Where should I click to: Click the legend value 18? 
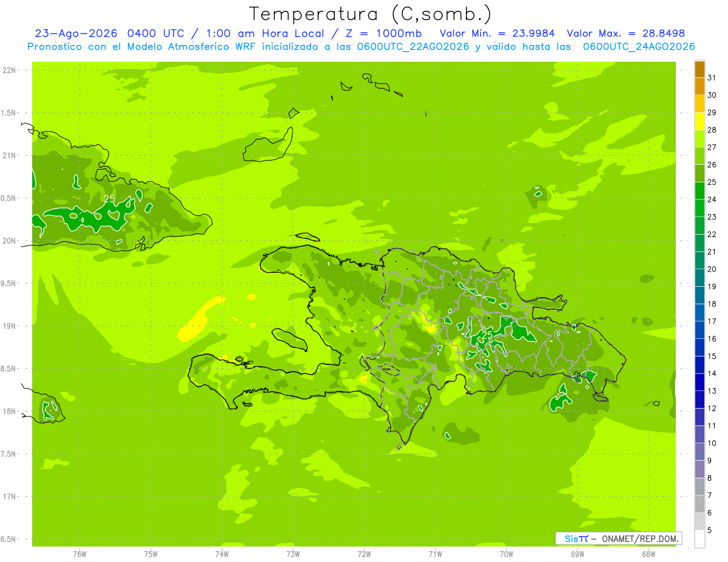[x=712, y=304]
